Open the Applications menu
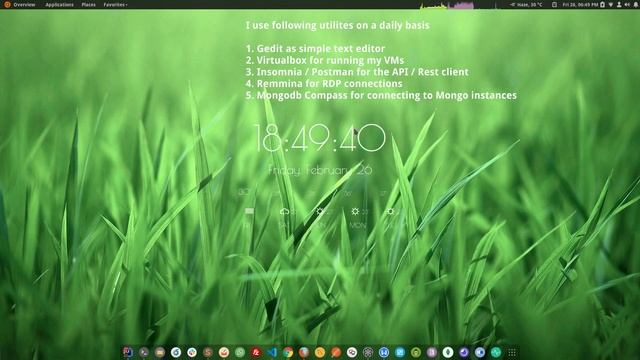 tap(60, 4)
